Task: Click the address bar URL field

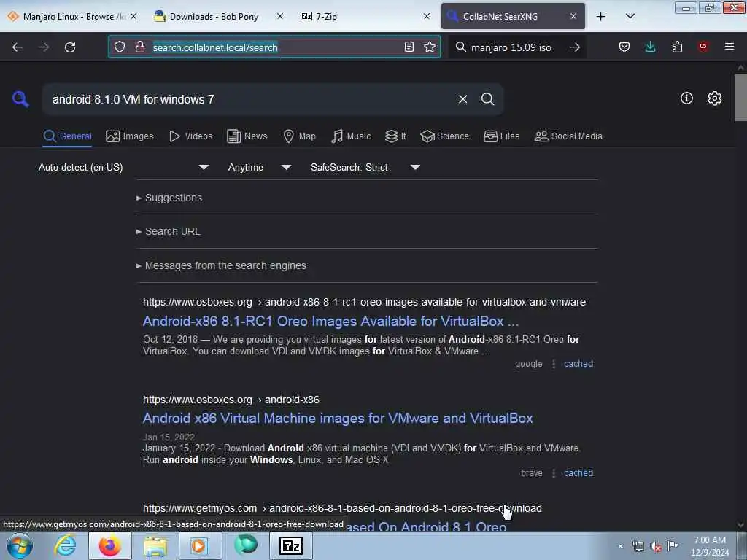Action: click(x=275, y=47)
